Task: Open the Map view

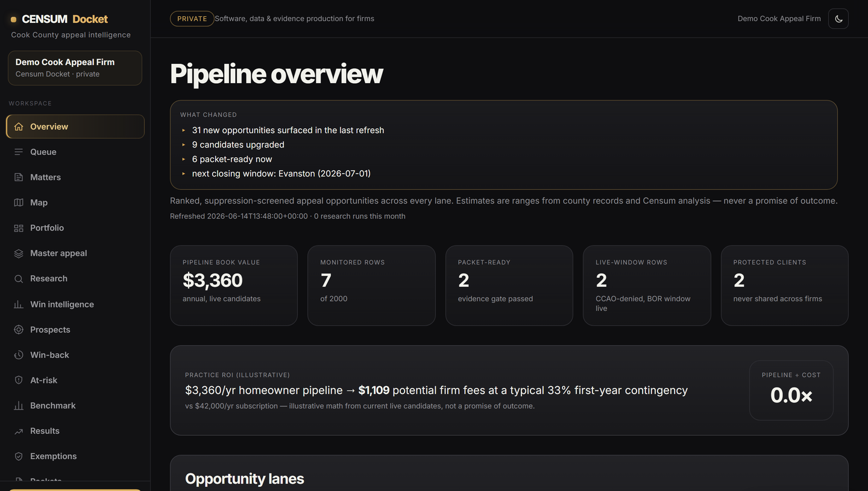Action: 75,202
